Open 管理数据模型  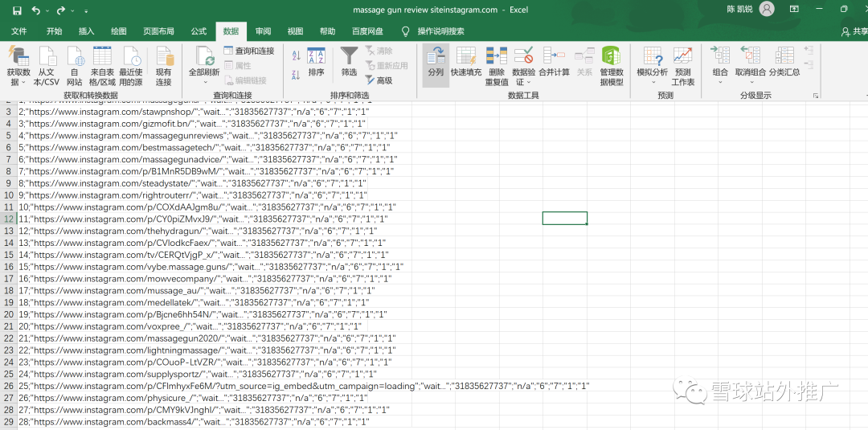click(x=612, y=66)
